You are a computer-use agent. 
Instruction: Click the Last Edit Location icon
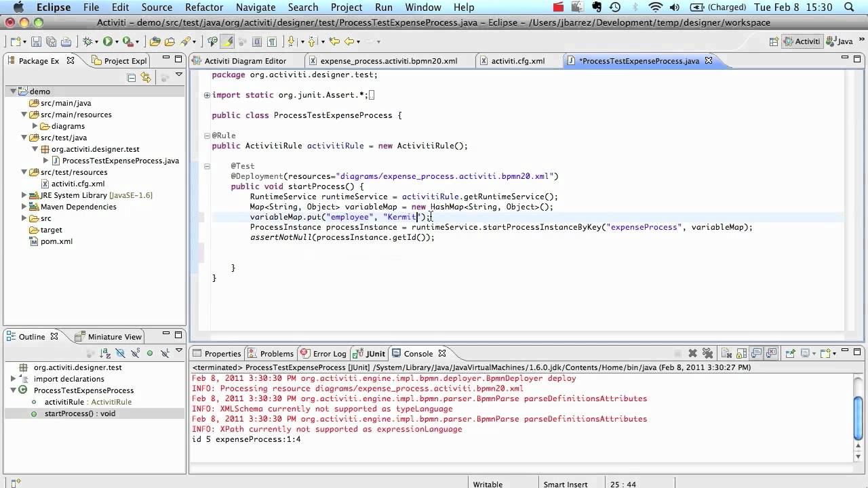click(x=334, y=41)
